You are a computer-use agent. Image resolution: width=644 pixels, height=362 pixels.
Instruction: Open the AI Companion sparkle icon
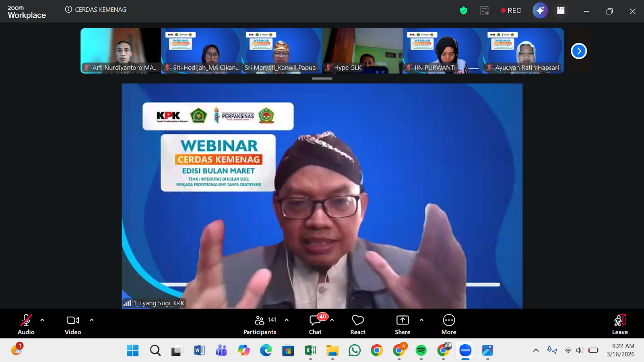coord(540,10)
